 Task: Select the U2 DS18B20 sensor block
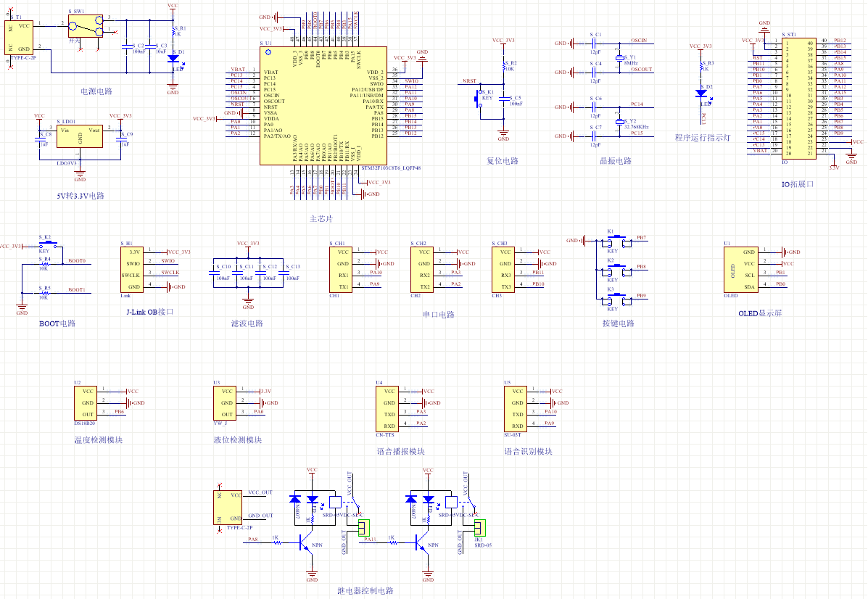coord(86,403)
